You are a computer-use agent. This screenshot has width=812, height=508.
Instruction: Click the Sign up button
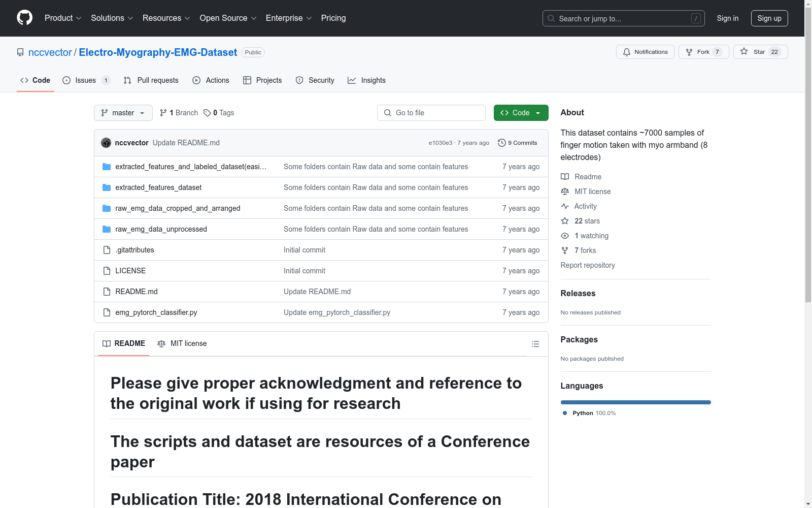(x=769, y=18)
